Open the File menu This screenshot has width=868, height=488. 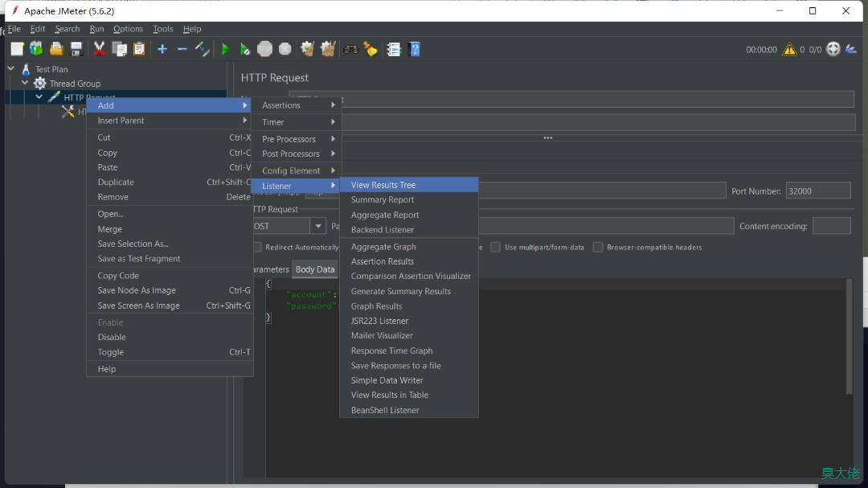(x=14, y=29)
